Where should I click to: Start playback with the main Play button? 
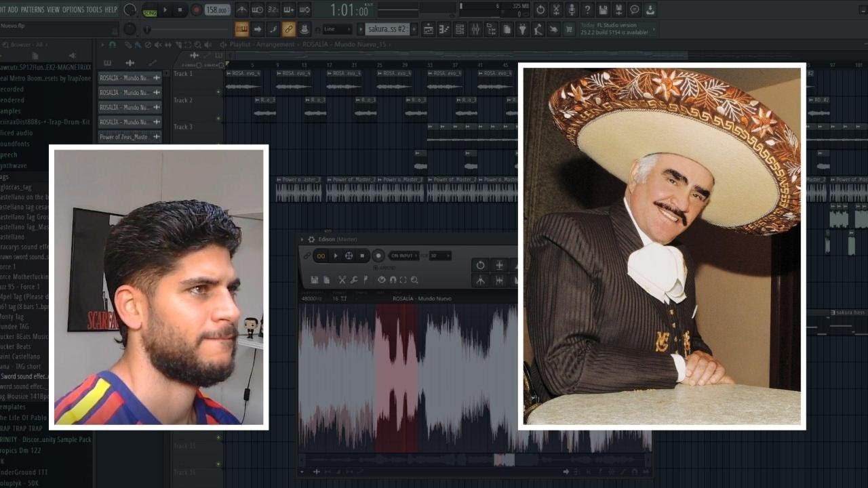pos(165,9)
